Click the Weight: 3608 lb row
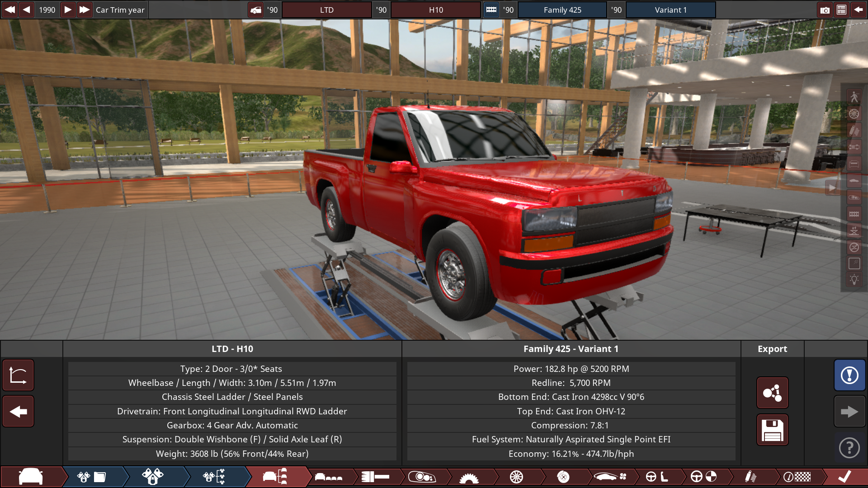The height and width of the screenshot is (488, 868). click(x=232, y=454)
